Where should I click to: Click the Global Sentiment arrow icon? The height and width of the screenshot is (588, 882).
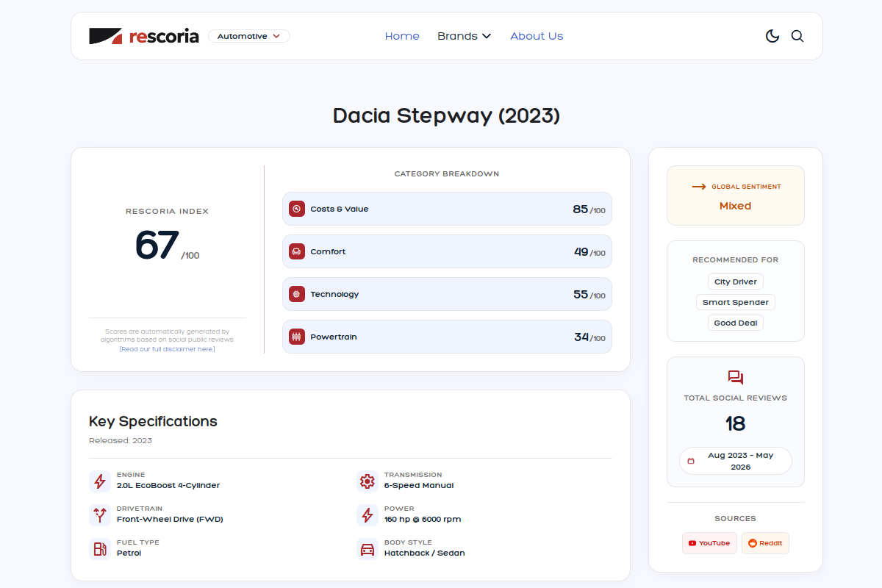(699, 187)
